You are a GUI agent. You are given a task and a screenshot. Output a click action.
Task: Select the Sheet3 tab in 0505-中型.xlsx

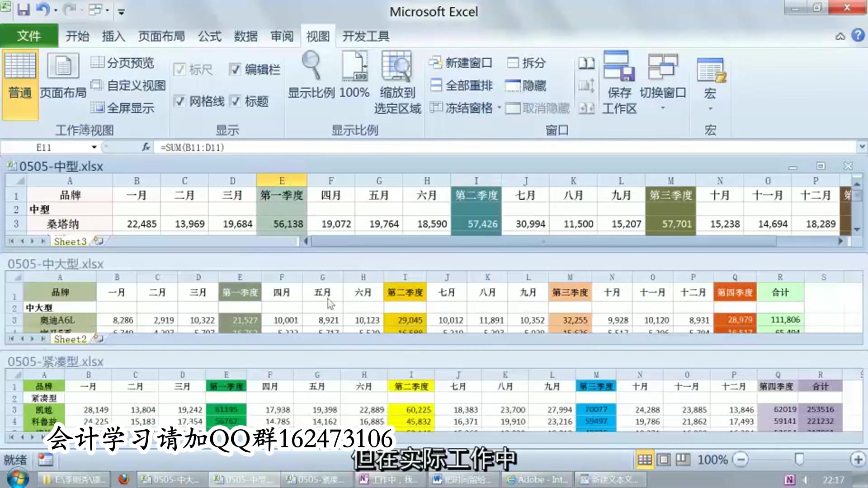click(x=70, y=241)
